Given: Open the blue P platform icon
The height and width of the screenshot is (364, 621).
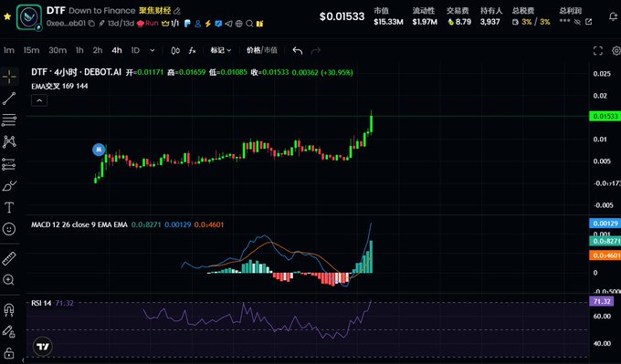Looking at the screenshot, I should coord(187,24).
